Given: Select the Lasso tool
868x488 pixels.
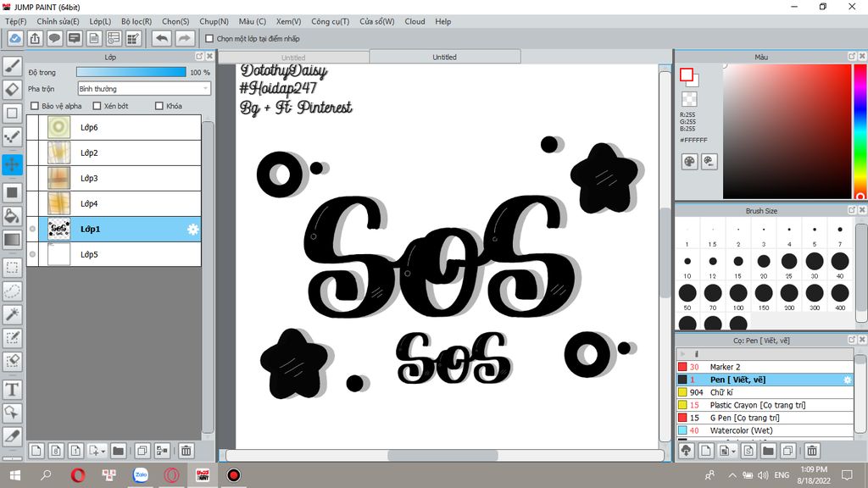Looking at the screenshot, I should tap(12, 291).
